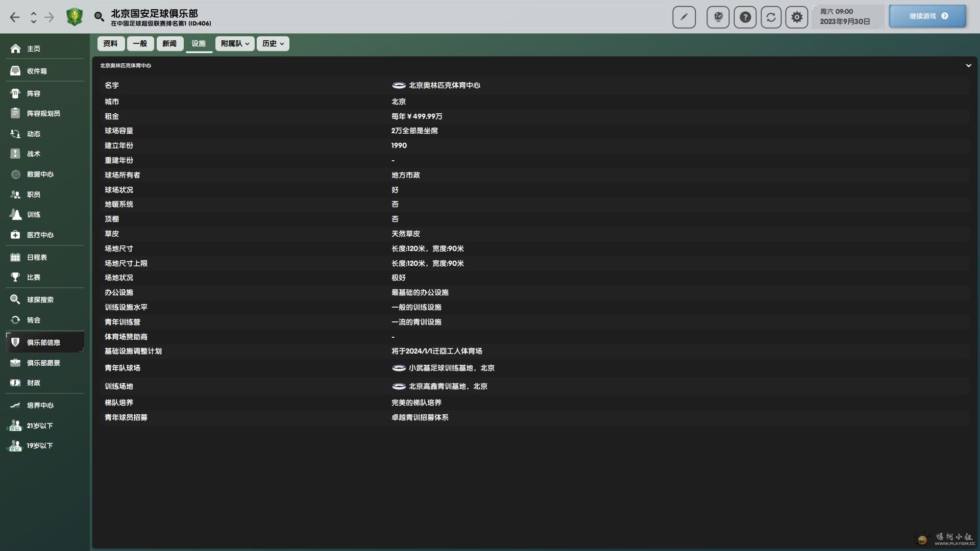
Task: Open 医疗中心 medical center sidebar item
Action: (40, 235)
